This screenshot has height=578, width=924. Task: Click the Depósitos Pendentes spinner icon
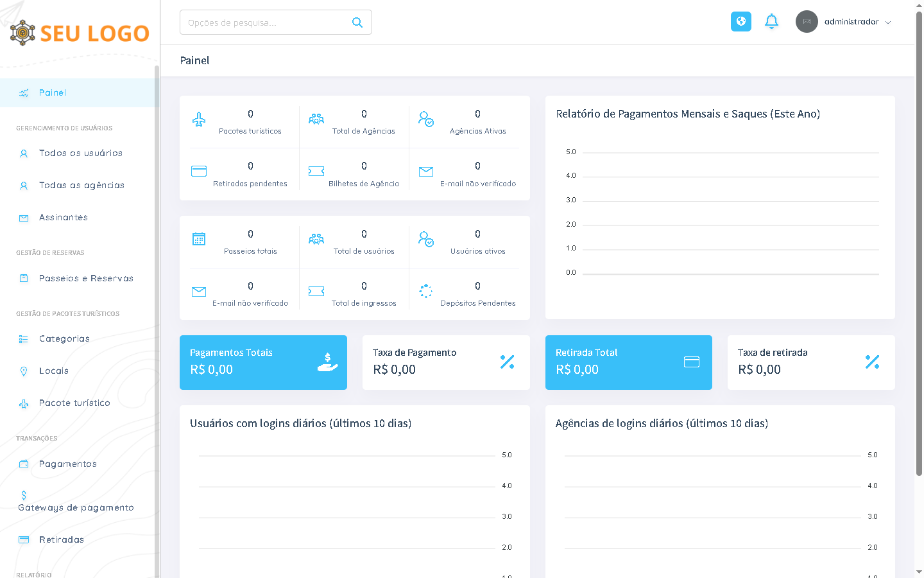[425, 291]
